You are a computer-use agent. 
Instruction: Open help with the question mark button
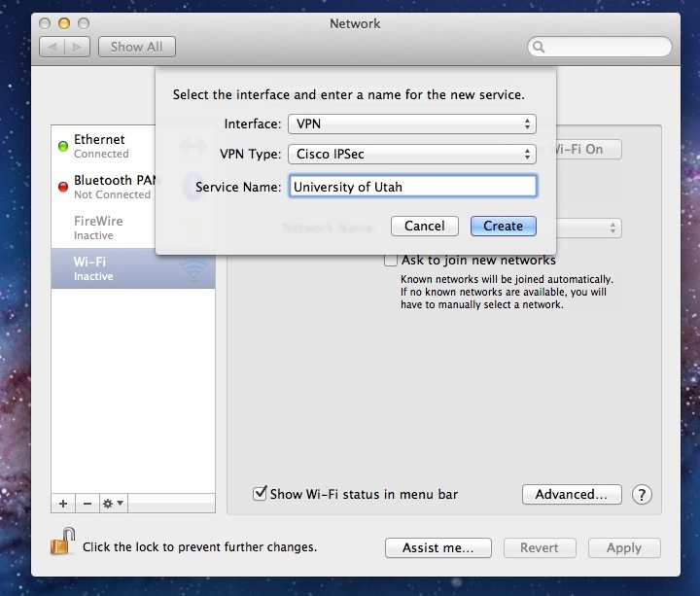(x=642, y=495)
